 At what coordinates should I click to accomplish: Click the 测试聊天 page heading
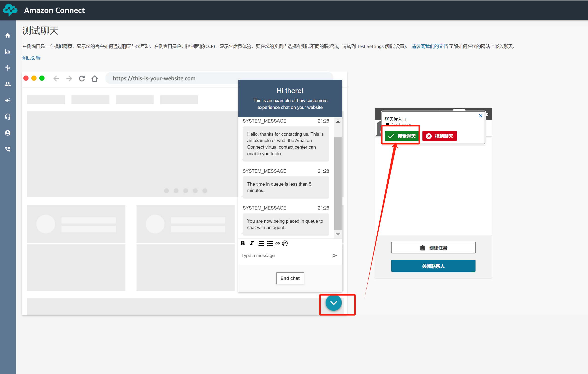[40, 31]
